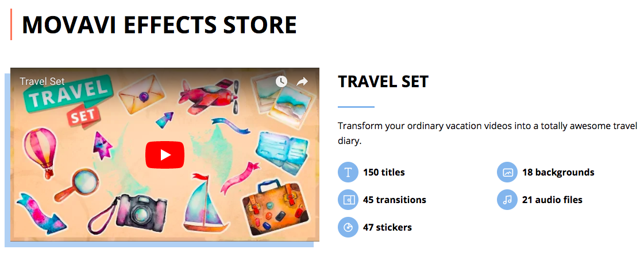Click the "47 stickers" label
Viewport: 644px width, 253px height.
[x=387, y=227]
